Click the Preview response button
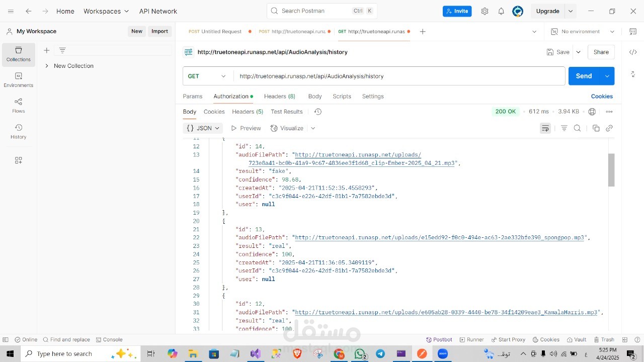 point(246,128)
